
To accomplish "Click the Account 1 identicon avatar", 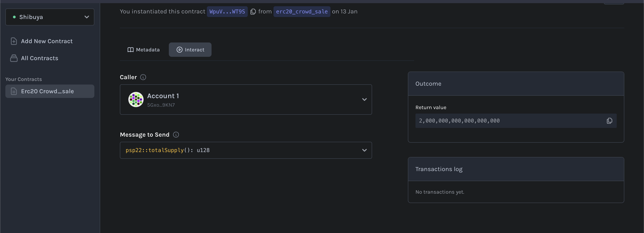I will click(x=136, y=100).
